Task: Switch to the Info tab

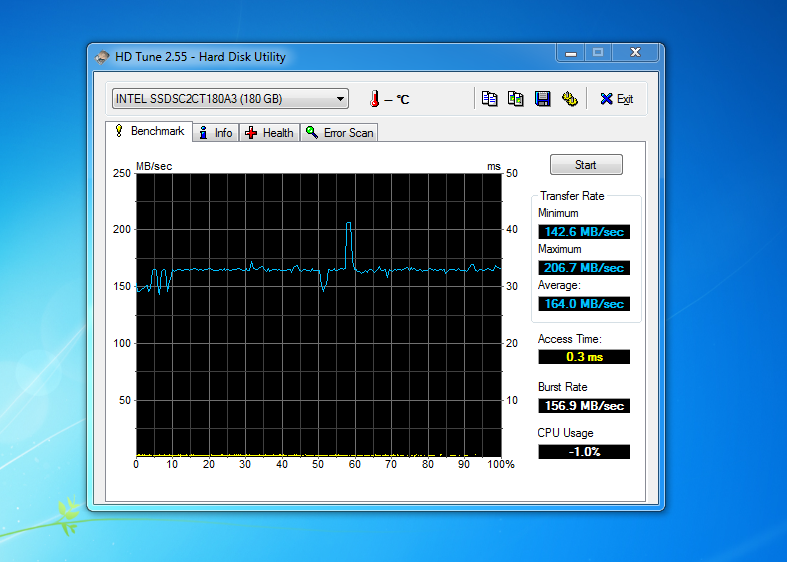Action: 216,133
